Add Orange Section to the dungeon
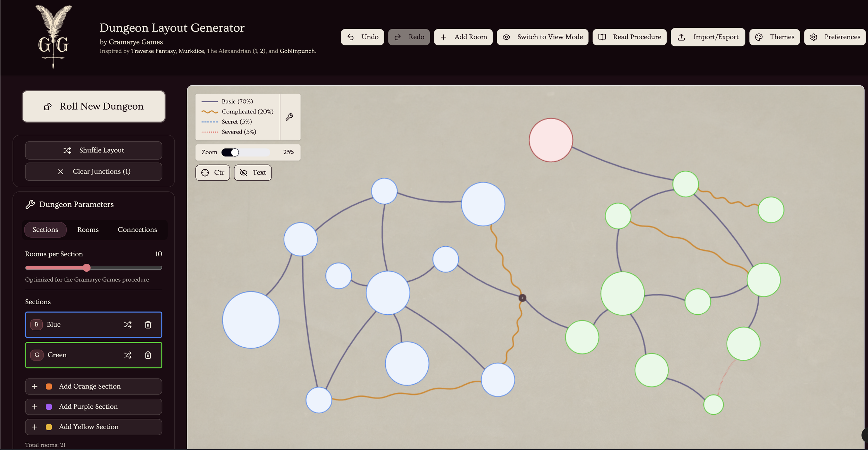Screen dimensions: 868x450 point(93,386)
